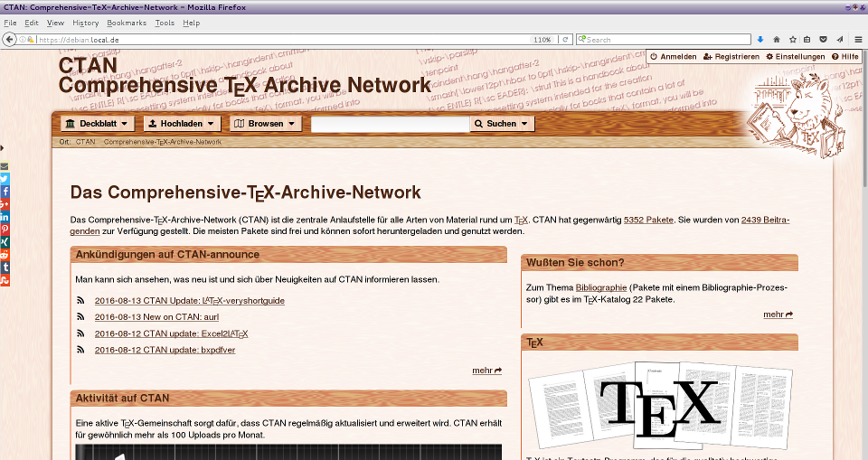This screenshot has height=460, width=868.
Task: Open 2016-08-12 CTAN update Excel2LaTeX link
Action: click(171, 333)
